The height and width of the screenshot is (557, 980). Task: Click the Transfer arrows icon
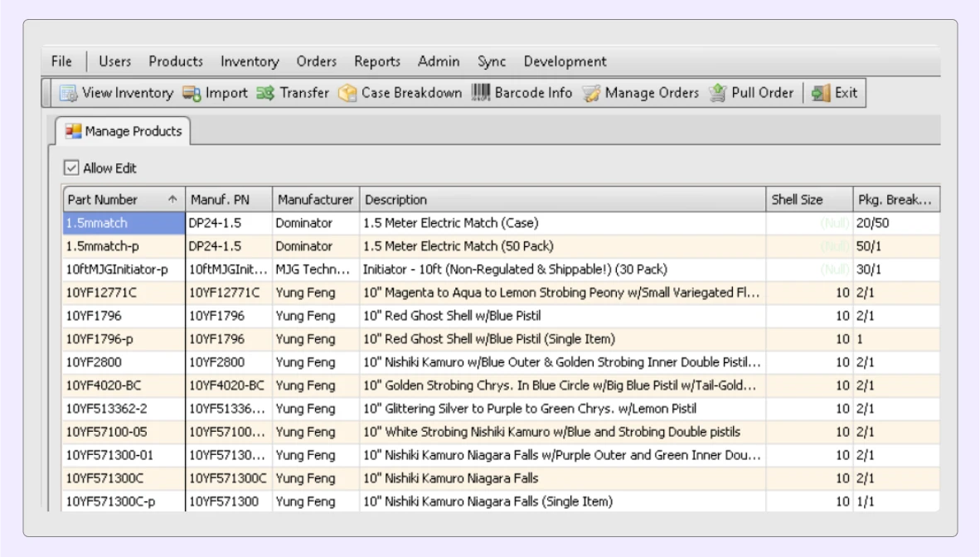pos(265,93)
